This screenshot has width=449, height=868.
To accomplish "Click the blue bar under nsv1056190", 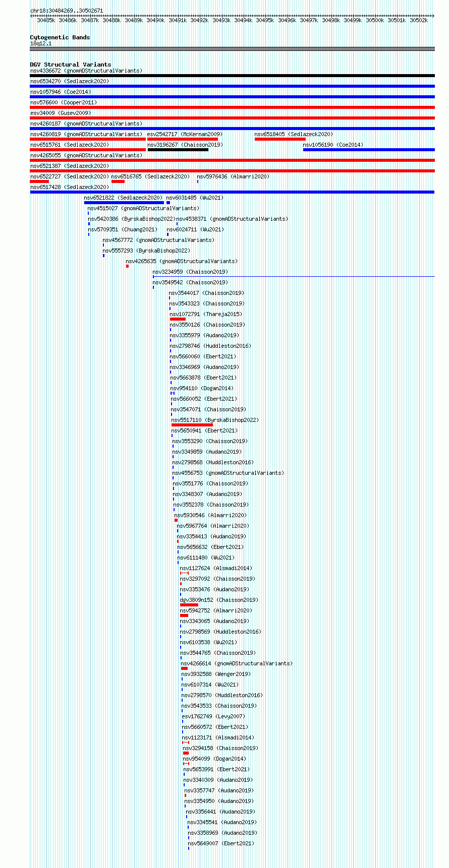I will click(369, 150).
